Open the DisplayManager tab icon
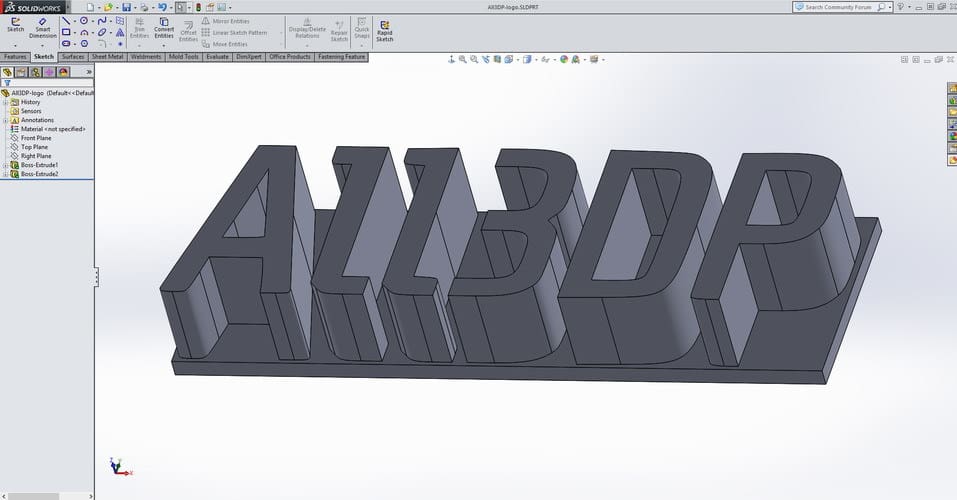 tap(63, 72)
